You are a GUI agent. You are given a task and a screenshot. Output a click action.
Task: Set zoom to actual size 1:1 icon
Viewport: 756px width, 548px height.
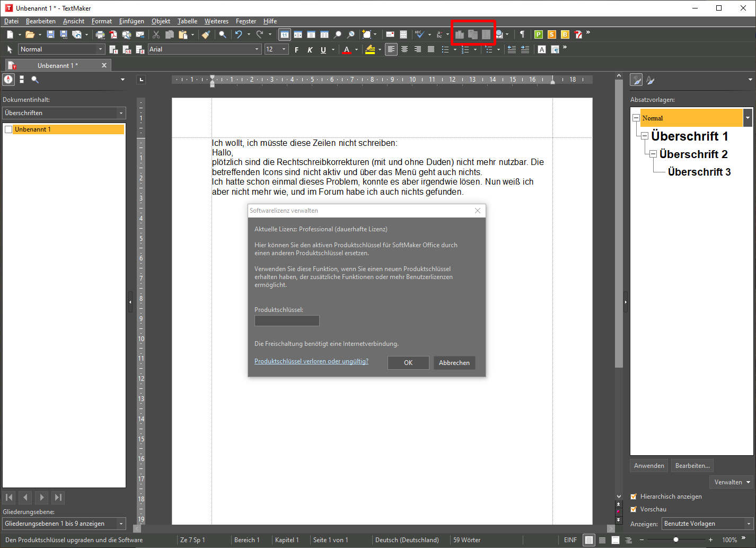coord(285,34)
